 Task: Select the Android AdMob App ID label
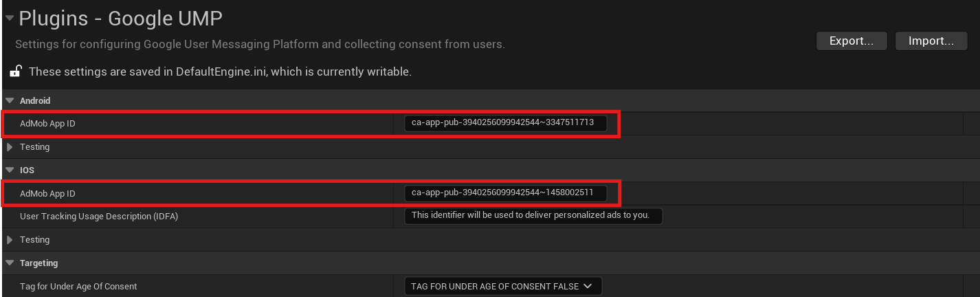point(47,124)
